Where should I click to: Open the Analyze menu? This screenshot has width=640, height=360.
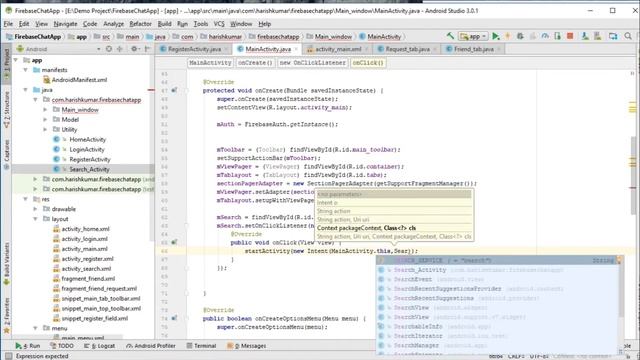click(x=113, y=24)
